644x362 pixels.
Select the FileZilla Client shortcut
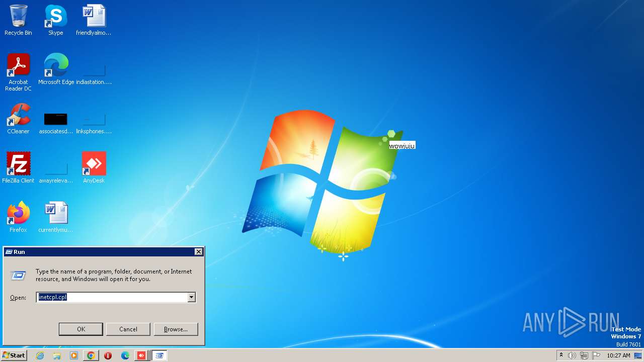pyautogui.click(x=18, y=168)
